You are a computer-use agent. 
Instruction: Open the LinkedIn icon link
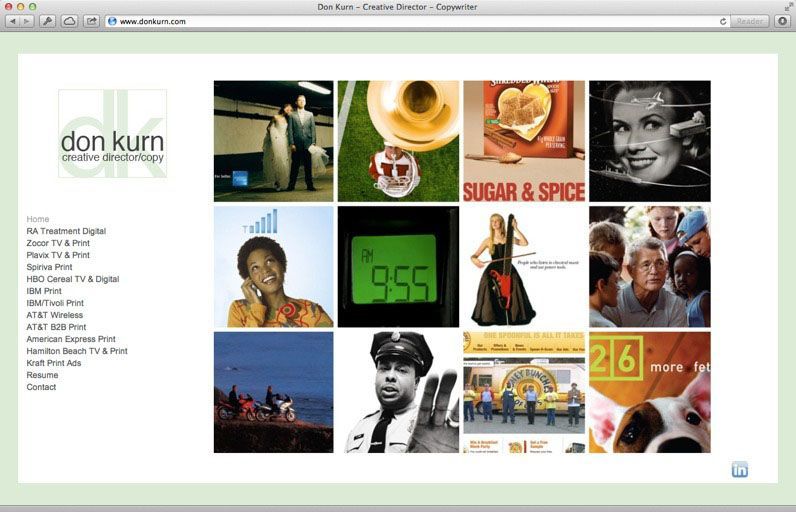pyautogui.click(x=740, y=470)
